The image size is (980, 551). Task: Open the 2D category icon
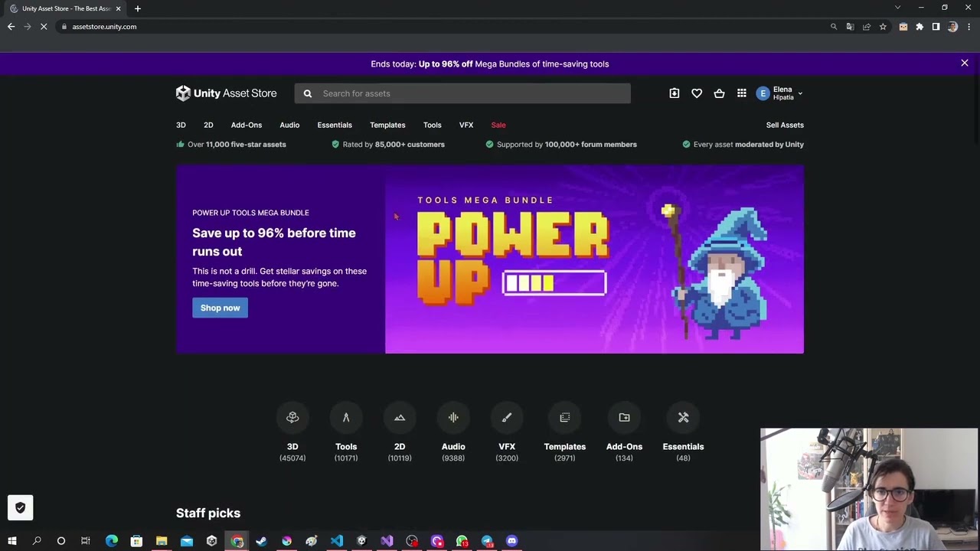tap(400, 417)
